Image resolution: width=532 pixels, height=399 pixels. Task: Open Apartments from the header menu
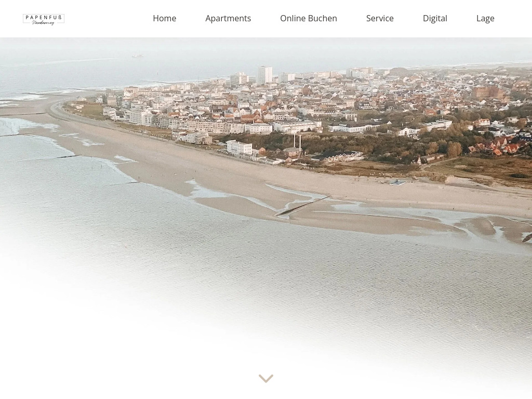point(228,18)
